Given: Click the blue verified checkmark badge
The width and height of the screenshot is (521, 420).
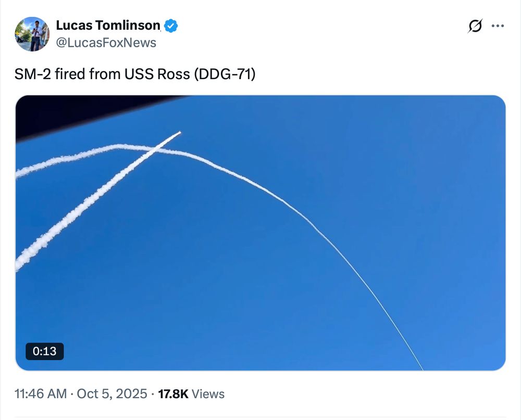Looking at the screenshot, I should tap(171, 26).
